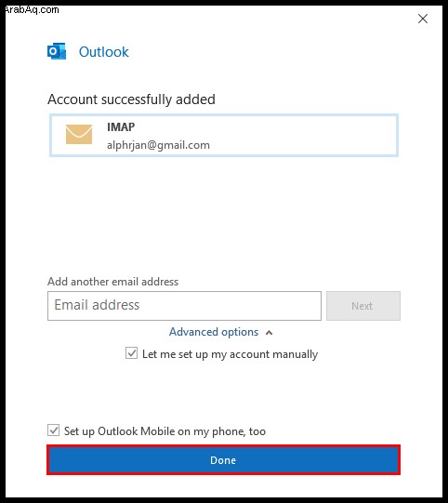The width and height of the screenshot is (448, 503).
Task: Click the Outlook title text
Action: tap(104, 52)
